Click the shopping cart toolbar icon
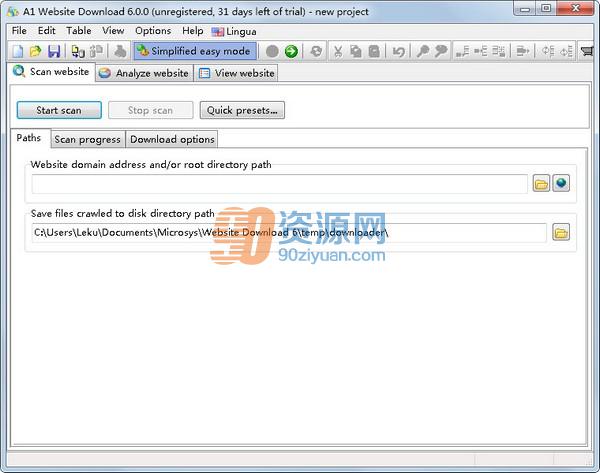 pyautogui.click(x=587, y=51)
